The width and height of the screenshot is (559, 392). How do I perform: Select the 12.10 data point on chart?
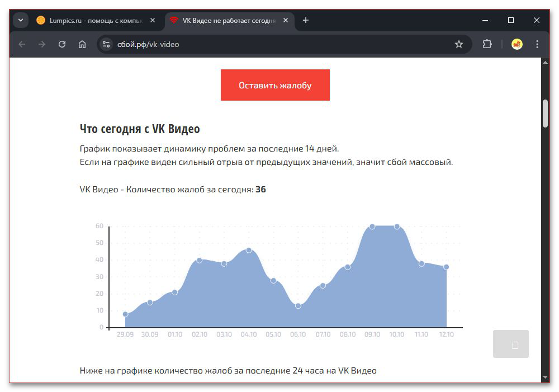tap(446, 267)
